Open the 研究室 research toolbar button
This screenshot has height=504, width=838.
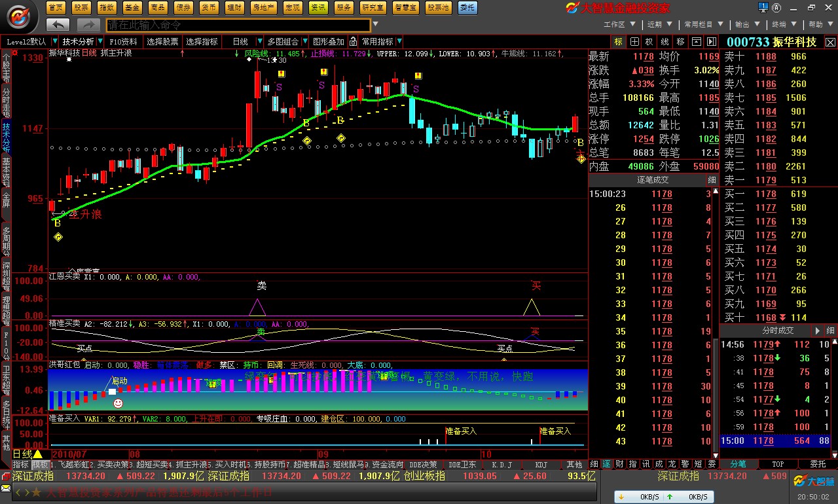tap(373, 7)
